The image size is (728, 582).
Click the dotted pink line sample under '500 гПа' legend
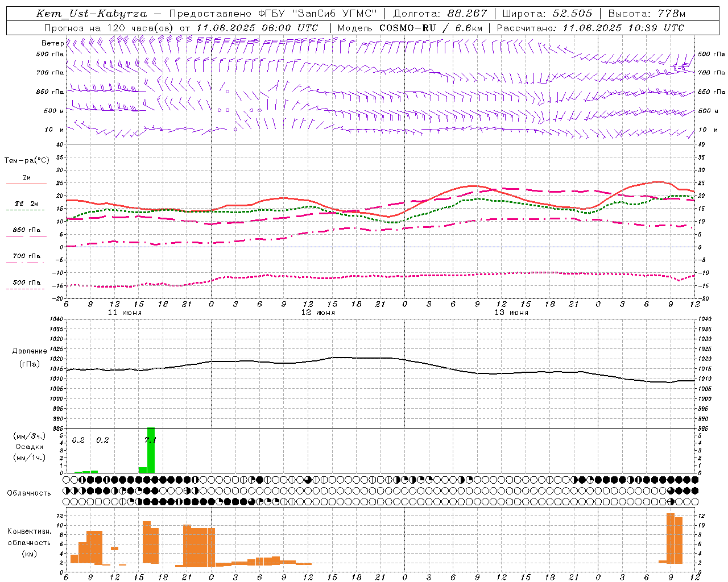pos(25,289)
